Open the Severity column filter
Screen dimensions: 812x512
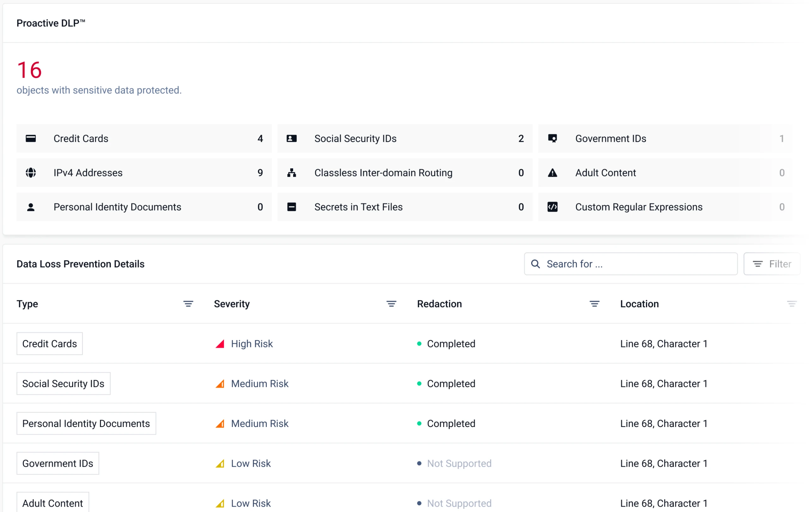click(x=391, y=304)
